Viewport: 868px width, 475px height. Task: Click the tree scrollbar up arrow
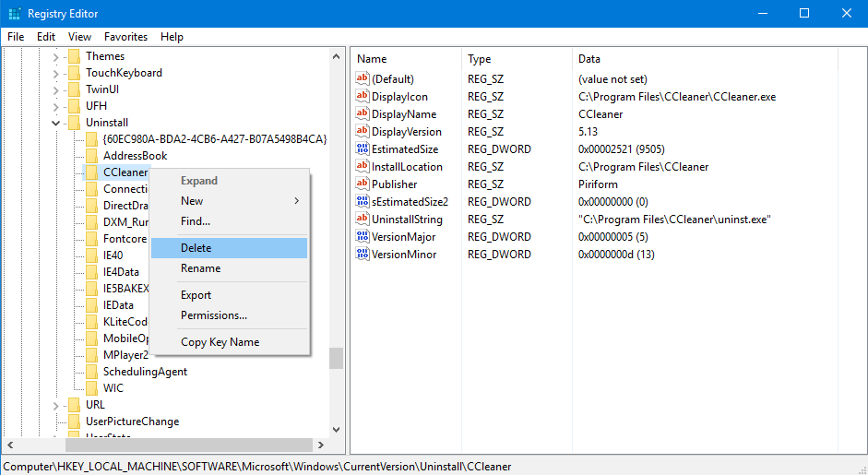336,56
